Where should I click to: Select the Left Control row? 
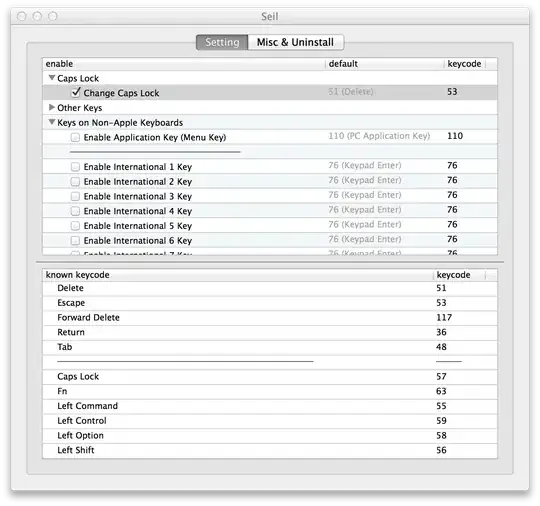[x=270, y=421]
